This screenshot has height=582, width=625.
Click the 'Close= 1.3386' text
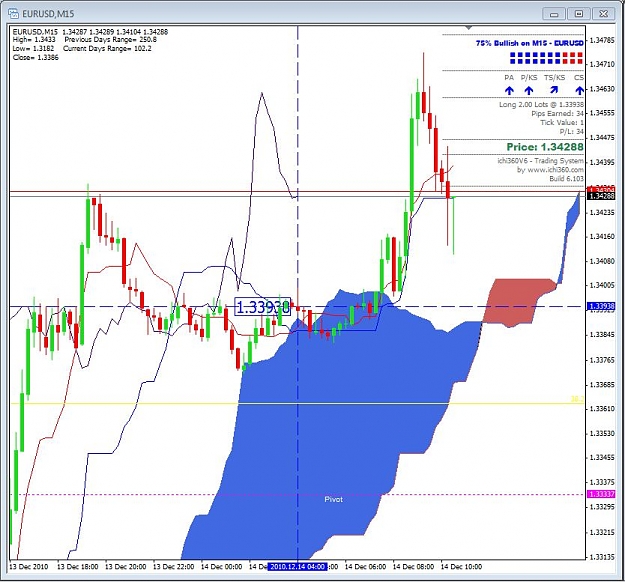tap(35, 57)
